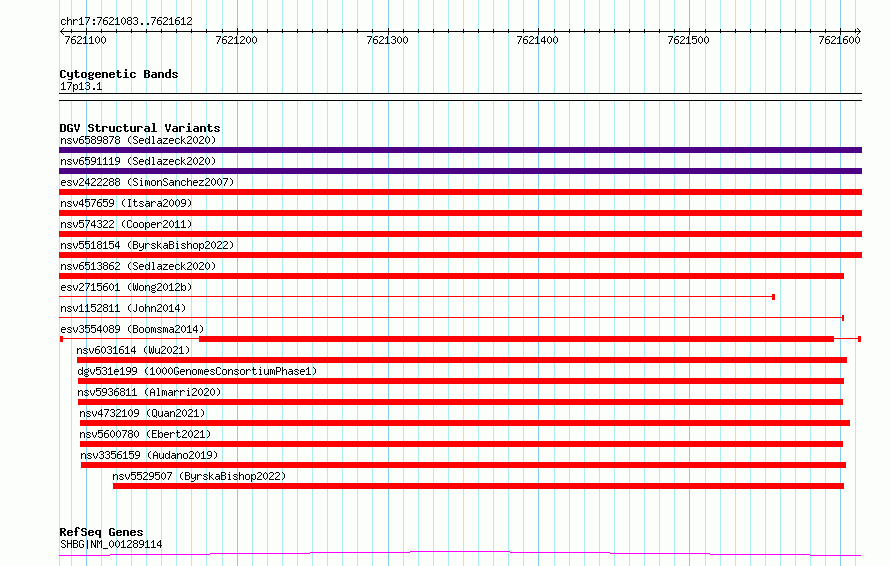Select the nsv5600780 (Ebert2021) label
Viewport: 890px width, 566px height.
145,434
